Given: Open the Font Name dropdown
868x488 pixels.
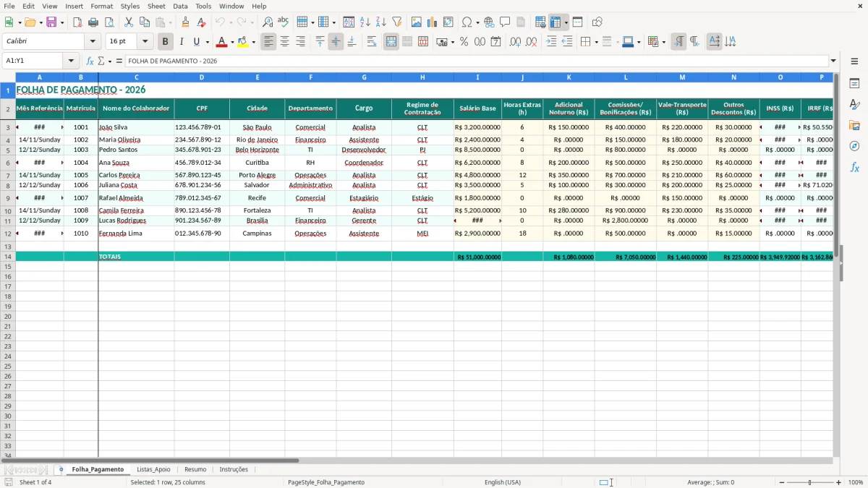Looking at the screenshot, I should click(94, 42).
